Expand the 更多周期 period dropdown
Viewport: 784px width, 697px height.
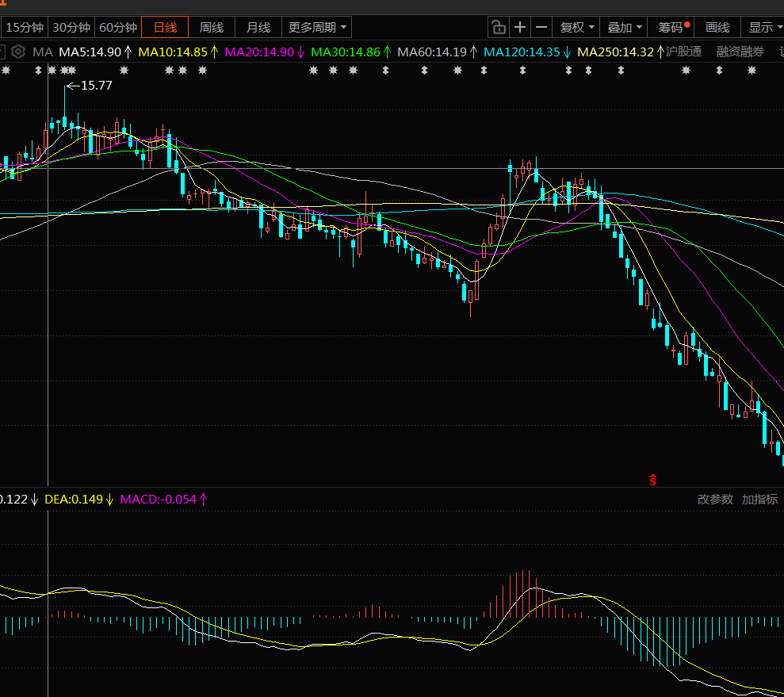pyautogui.click(x=317, y=28)
